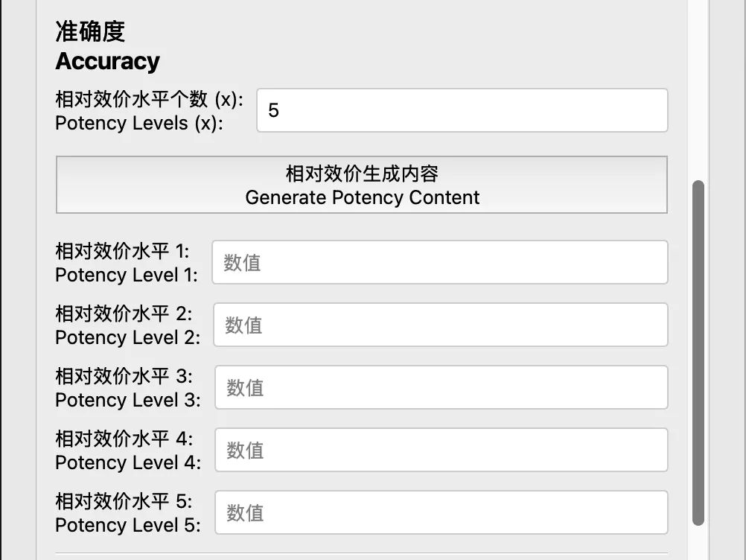Click scrollbar track above the thumb
Image resolution: width=746 pixels, height=560 pixels.
click(698, 89)
